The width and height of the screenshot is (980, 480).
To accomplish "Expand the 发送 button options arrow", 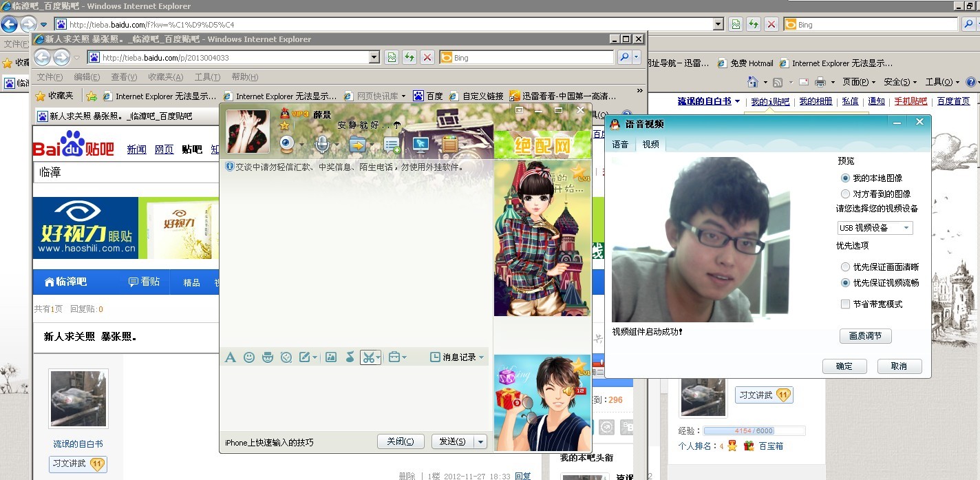I will tap(480, 441).
